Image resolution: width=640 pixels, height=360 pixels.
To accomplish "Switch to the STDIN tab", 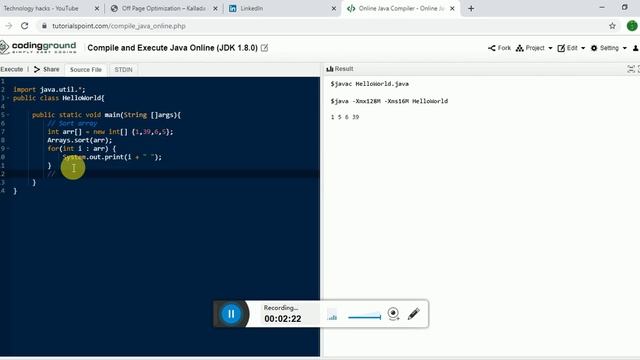I will (123, 69).
